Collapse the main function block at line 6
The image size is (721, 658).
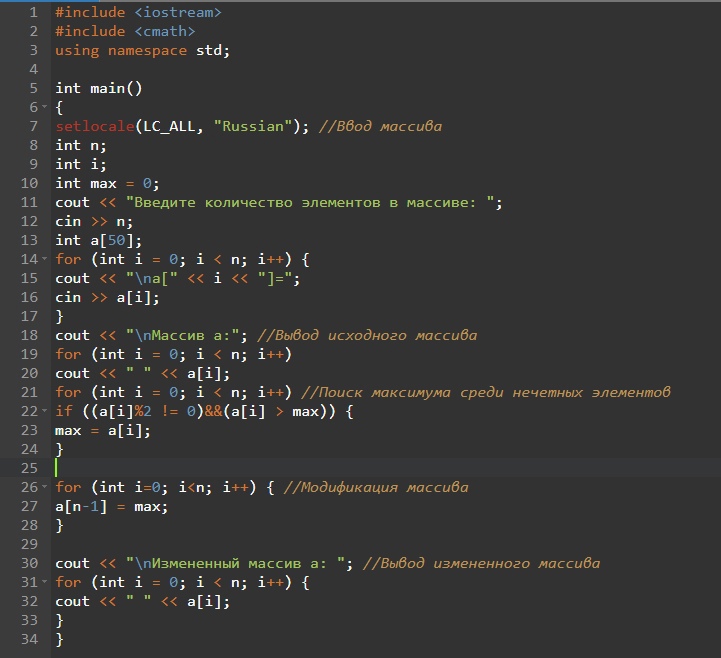[x=45, y=107]
